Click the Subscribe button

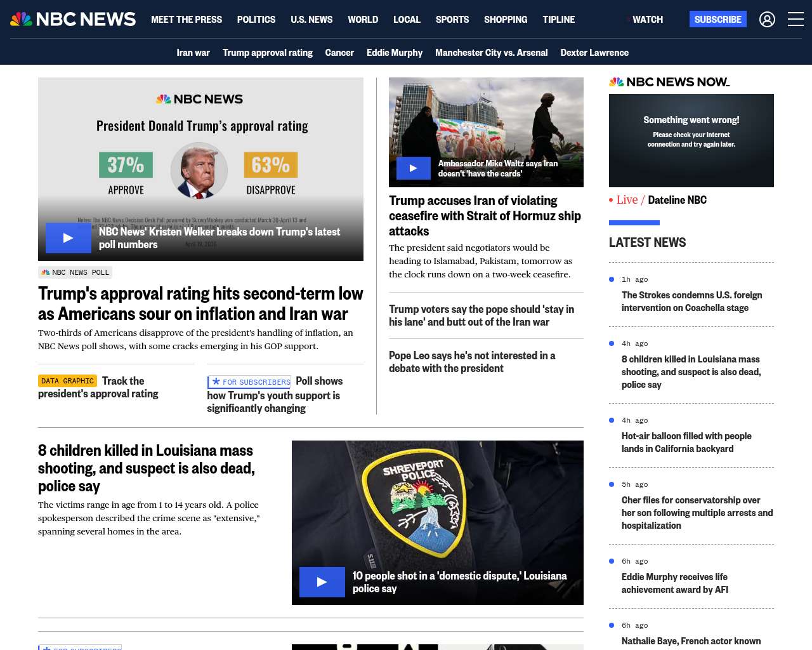point(717,20)
